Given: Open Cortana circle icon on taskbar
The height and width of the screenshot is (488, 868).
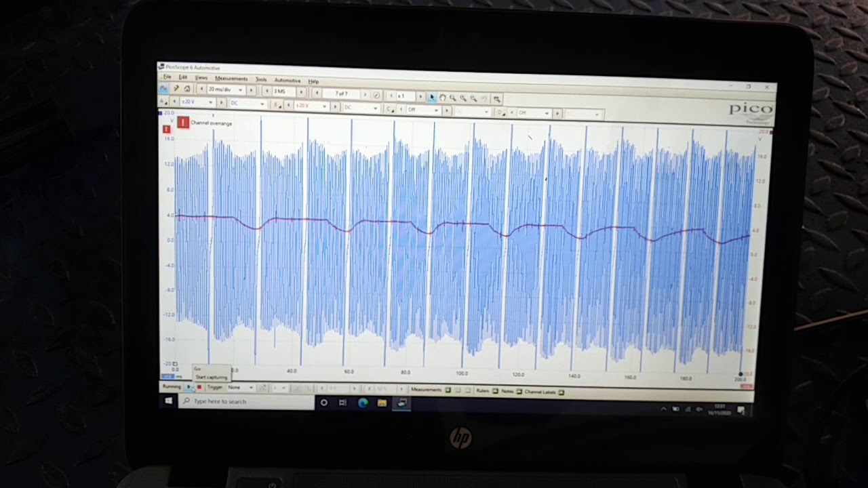Looking at the screenshot, I should [x=324, y=403].
